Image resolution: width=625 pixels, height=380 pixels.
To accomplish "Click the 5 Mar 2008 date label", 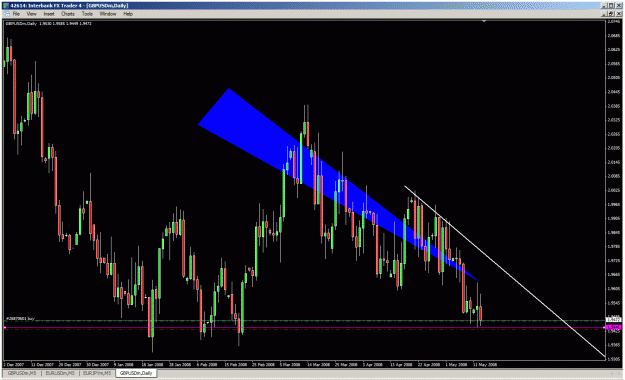I will (290, 364).
